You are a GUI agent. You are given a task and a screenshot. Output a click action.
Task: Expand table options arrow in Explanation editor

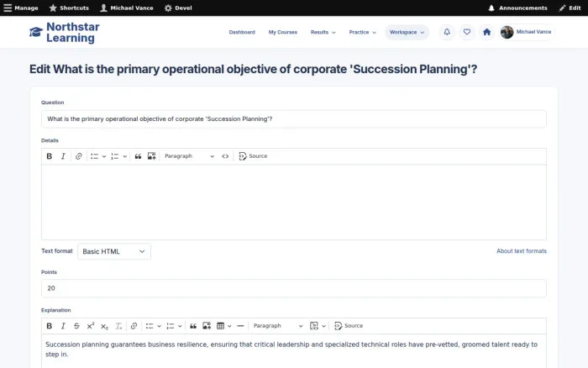tap(229, 326)
